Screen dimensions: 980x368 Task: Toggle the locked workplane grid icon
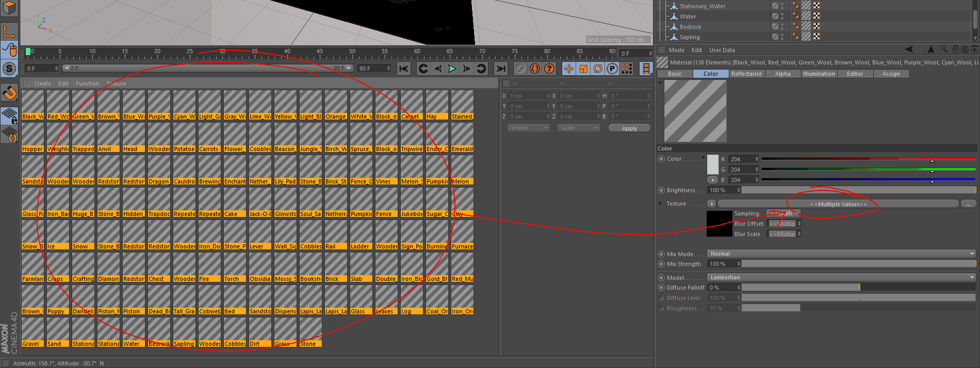tap(9, 115)
